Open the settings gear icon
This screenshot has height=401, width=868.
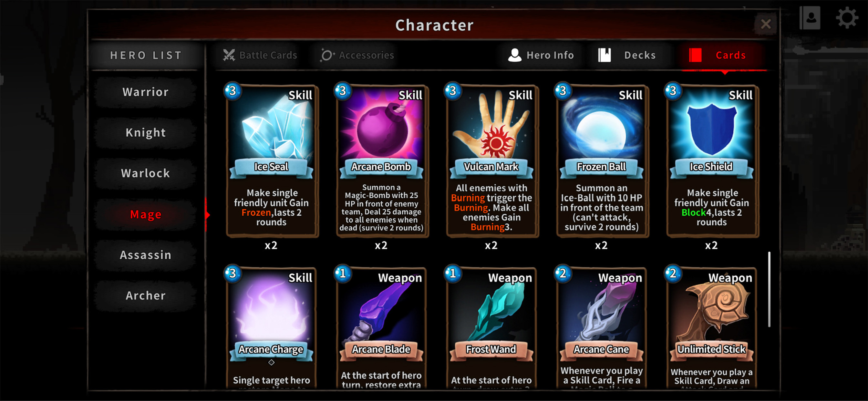coord(847,18)
